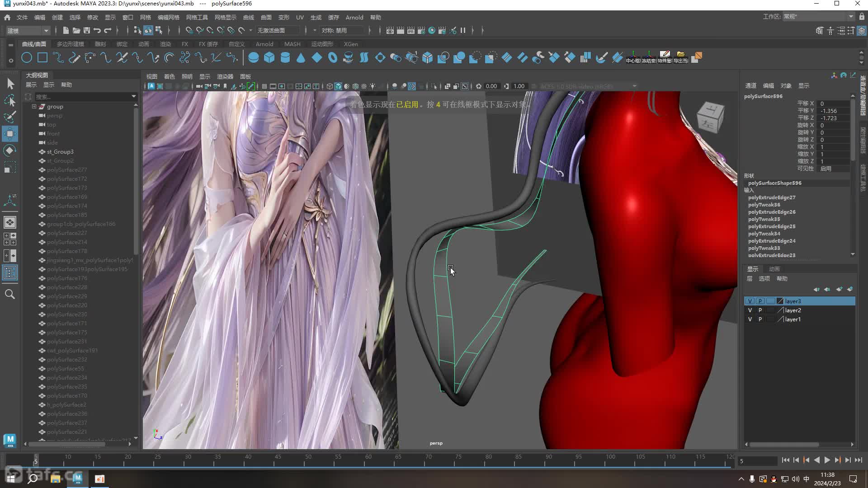Create a NURBS sphere from shelf
Screen dimensions: 868x488
pos(254,57)
